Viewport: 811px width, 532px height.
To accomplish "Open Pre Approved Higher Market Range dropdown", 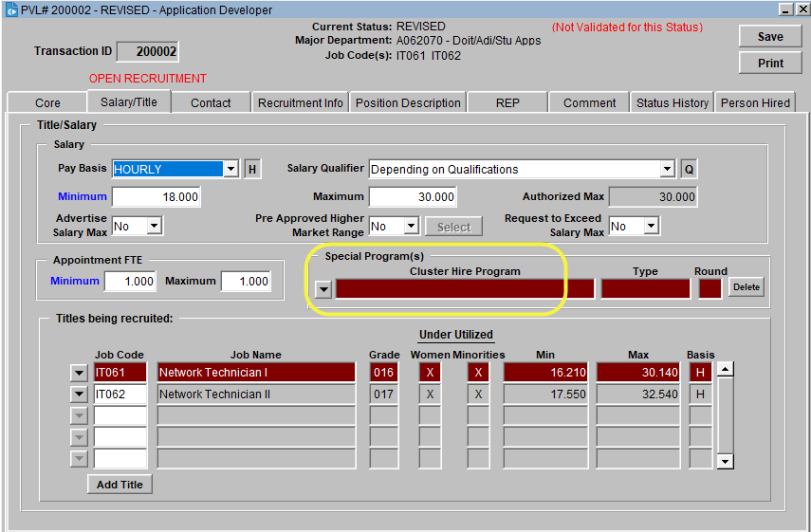I will [x=411, y=226].
